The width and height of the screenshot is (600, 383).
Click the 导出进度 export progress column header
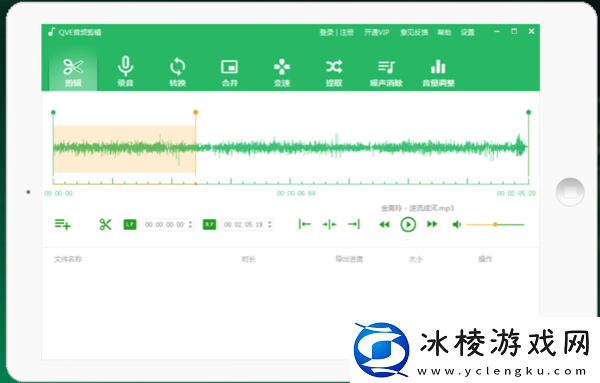pyautogui.click(x=349, y=259)
